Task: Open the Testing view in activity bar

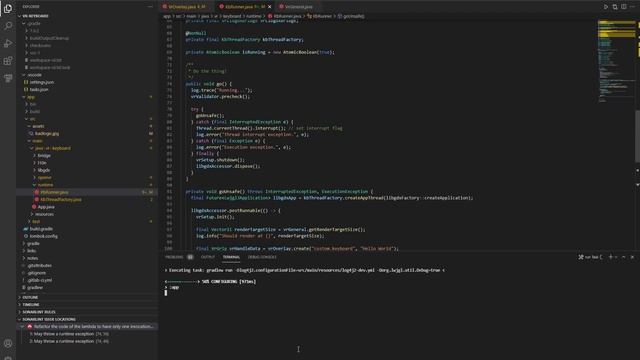Action: (8, 78)
